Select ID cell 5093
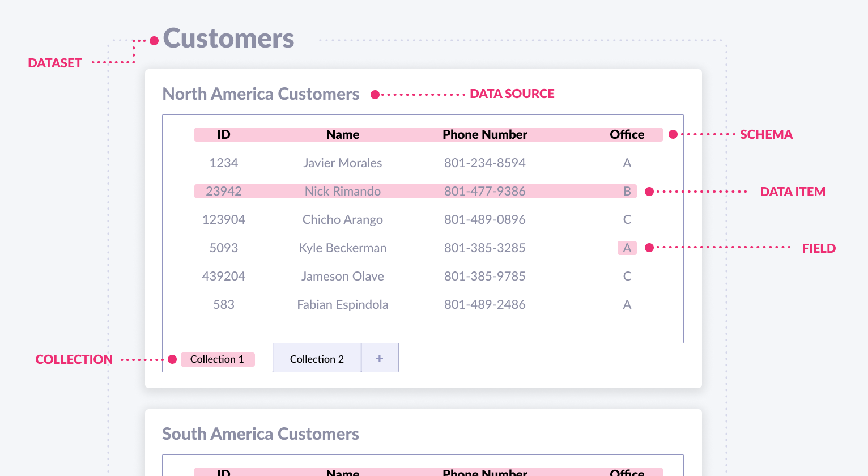Viewport: 868px width, 476px height. 224,248
